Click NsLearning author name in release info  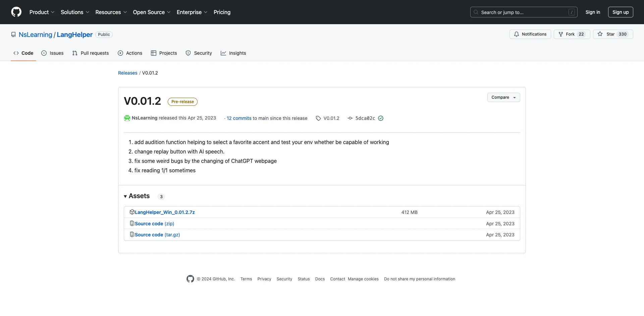(x=145, y=118)
